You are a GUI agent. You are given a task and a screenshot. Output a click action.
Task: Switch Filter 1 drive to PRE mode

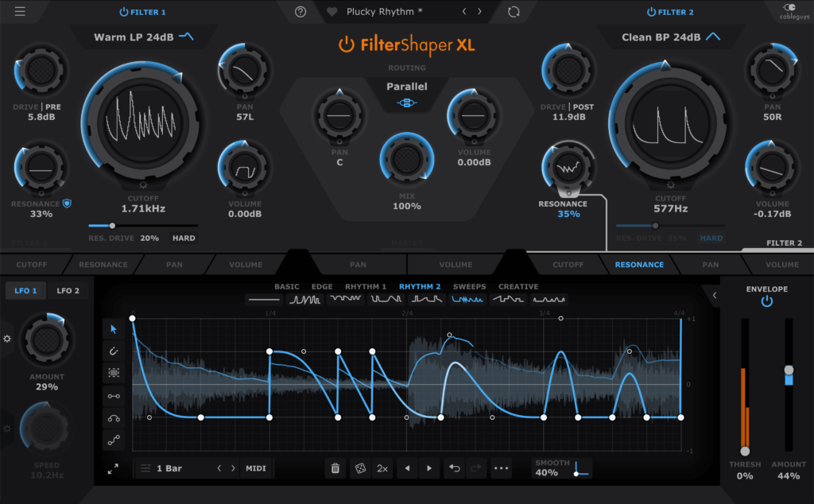[x=53, y=107]
